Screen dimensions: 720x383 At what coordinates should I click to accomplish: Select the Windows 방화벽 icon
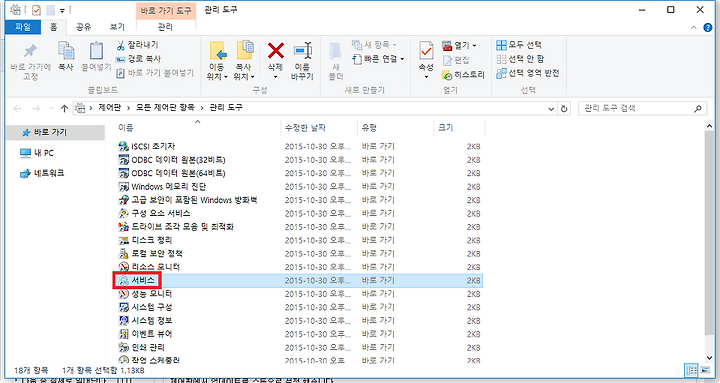pos(123,200)
